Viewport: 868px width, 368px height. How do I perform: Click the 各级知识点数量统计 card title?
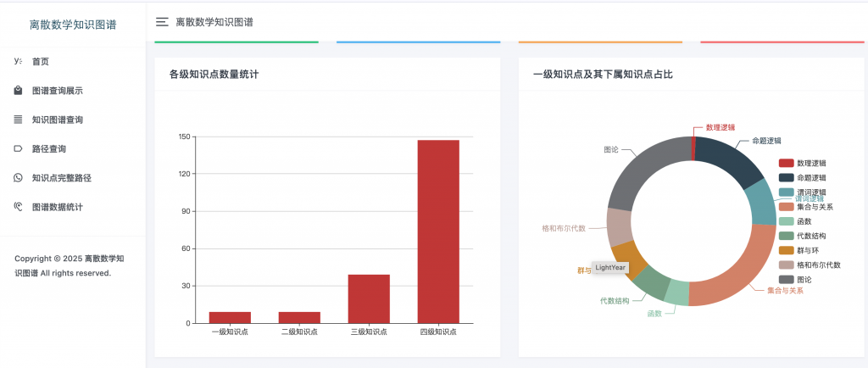214,74
